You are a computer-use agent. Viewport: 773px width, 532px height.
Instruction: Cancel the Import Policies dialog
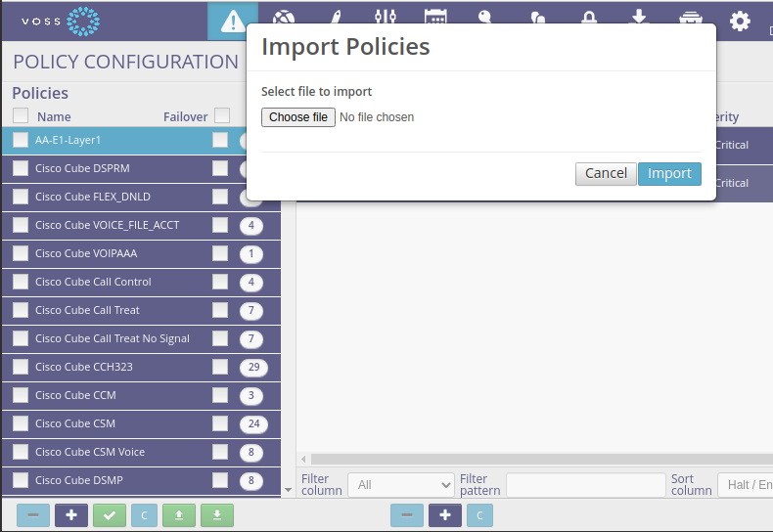[606, 173]
